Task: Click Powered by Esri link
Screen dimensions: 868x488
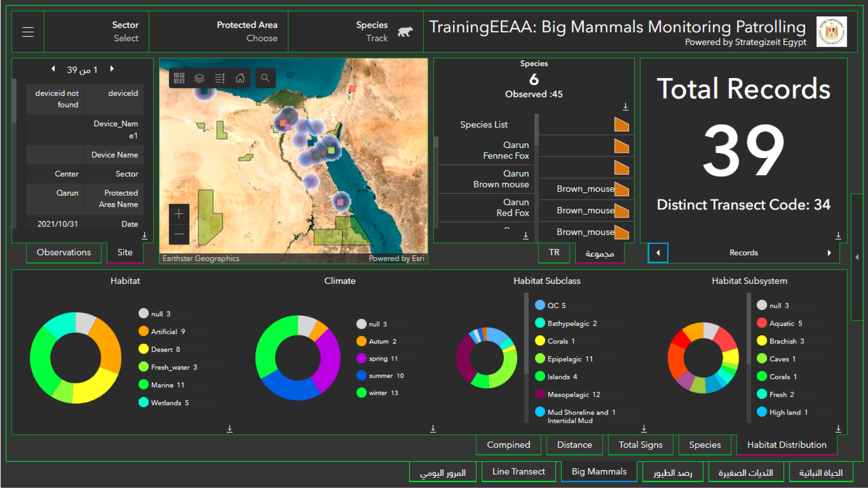Action: point(396,258)
